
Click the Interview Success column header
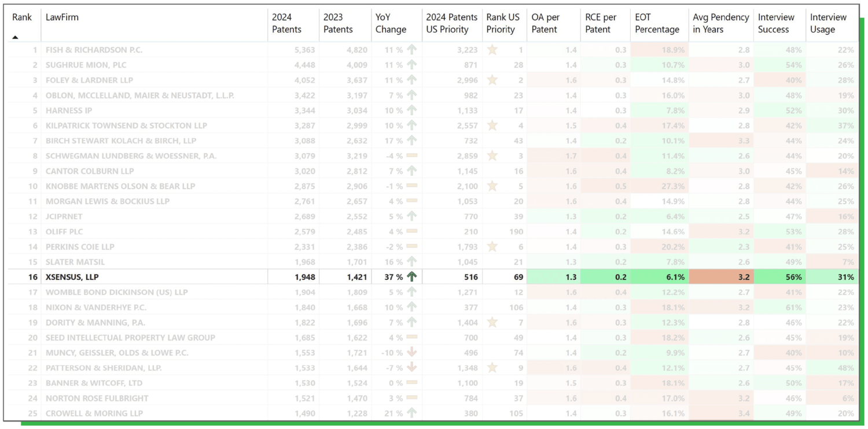coord(776,23)
